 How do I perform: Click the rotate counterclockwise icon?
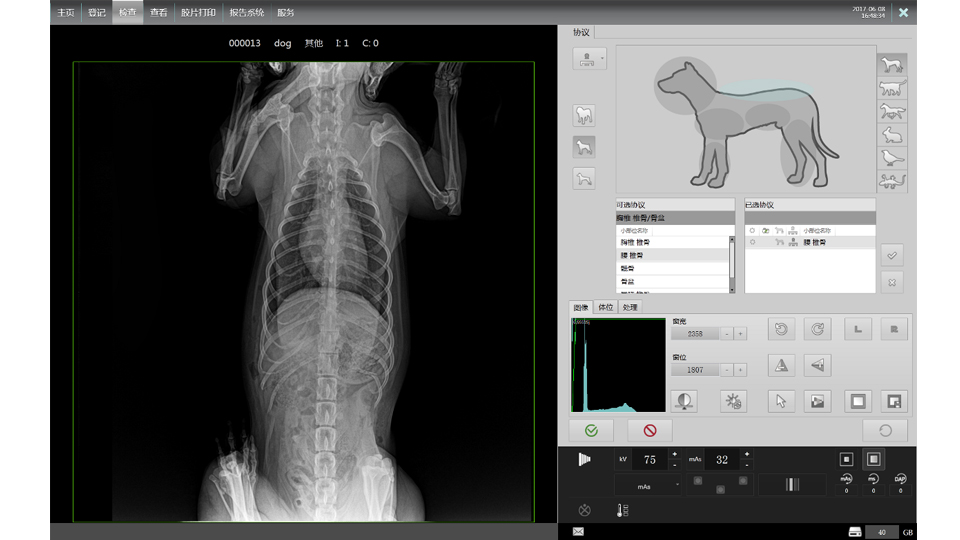coord(781,328)
